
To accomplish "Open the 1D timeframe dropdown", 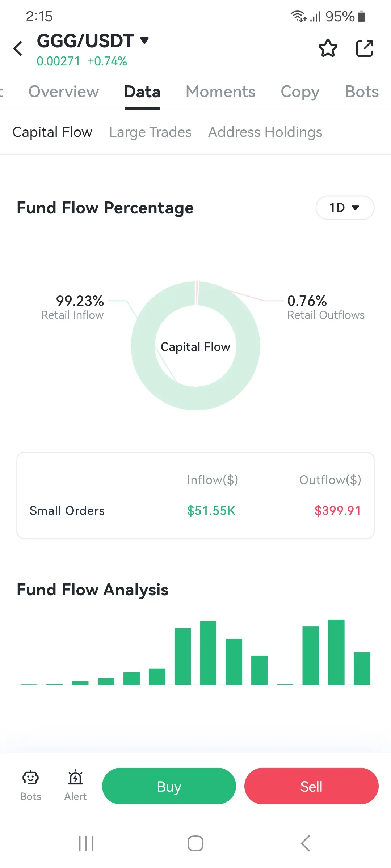I will pos(345,208).
